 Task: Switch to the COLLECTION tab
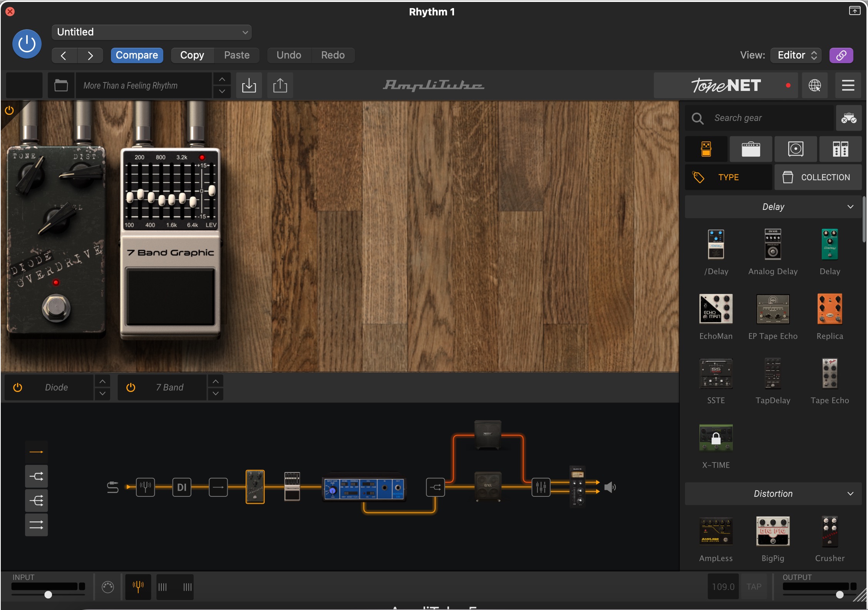click(818, 178)
